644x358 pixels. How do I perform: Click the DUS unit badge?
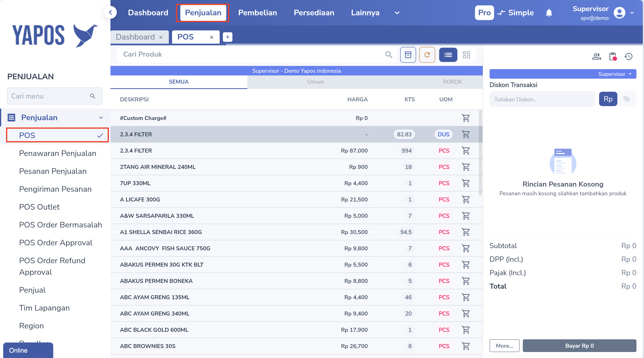[x=444, y=134]
